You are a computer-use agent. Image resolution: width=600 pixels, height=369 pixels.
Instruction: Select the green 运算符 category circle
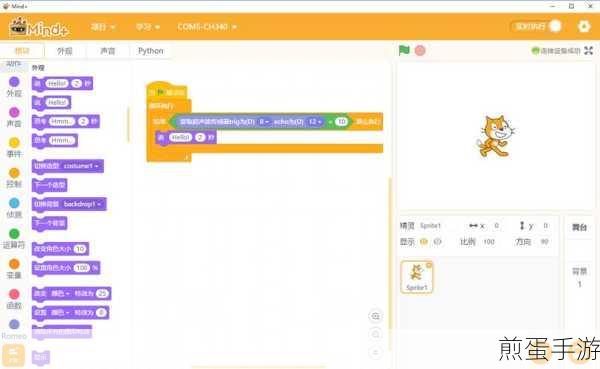pyautogui.click(x=14, y=233)
